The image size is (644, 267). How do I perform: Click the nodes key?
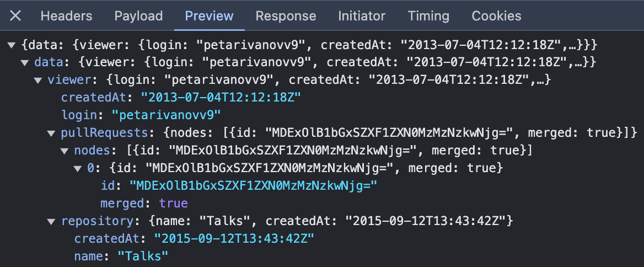point(93,151)
